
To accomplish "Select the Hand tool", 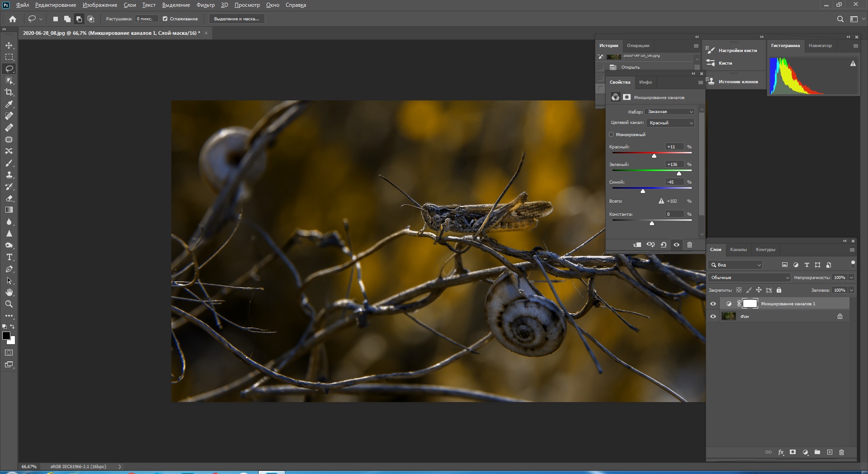I will (x=9, y=292).
